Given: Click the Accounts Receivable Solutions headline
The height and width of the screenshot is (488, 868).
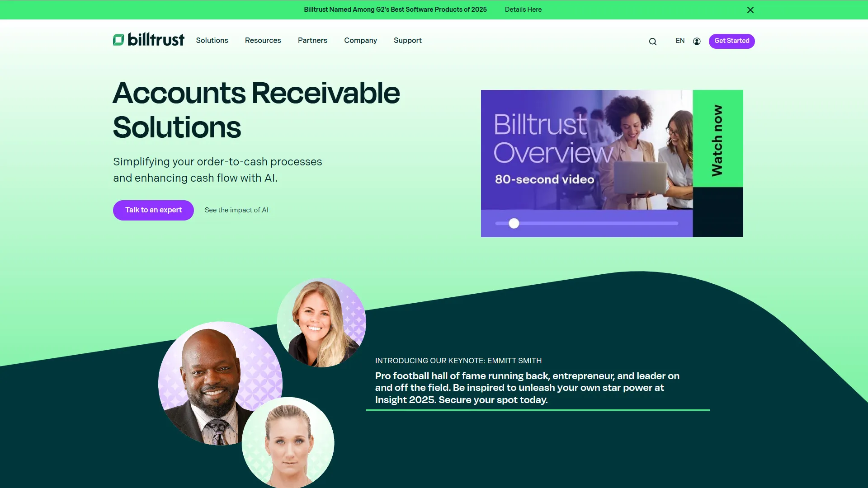Looking at the screenshot, I should coord(256,110).
